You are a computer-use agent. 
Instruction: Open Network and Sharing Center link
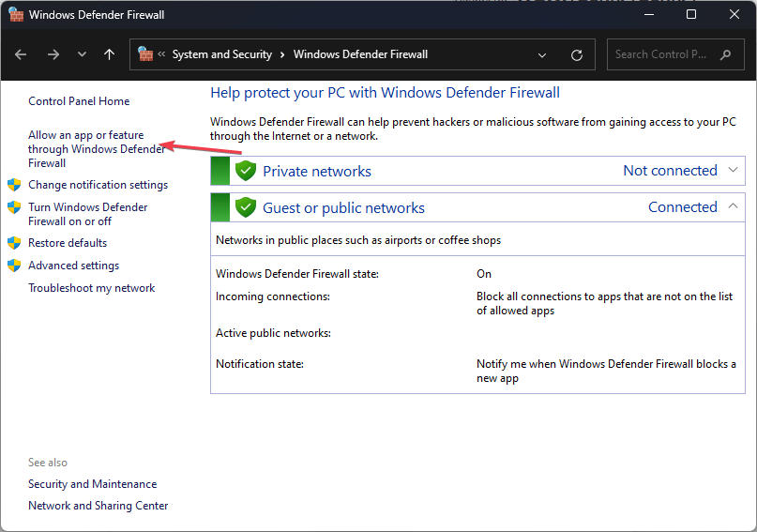point(98,506)
